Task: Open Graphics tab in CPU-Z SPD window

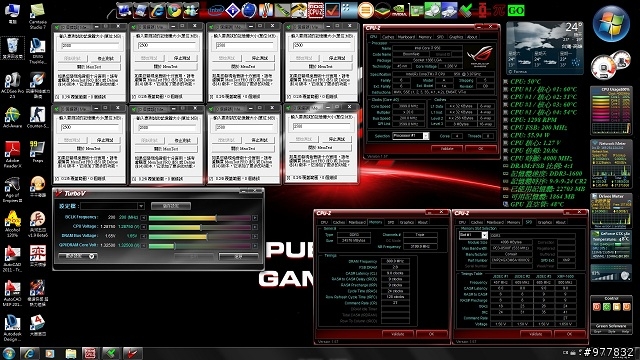Action: pyautogui.click(x=544, y=222)
